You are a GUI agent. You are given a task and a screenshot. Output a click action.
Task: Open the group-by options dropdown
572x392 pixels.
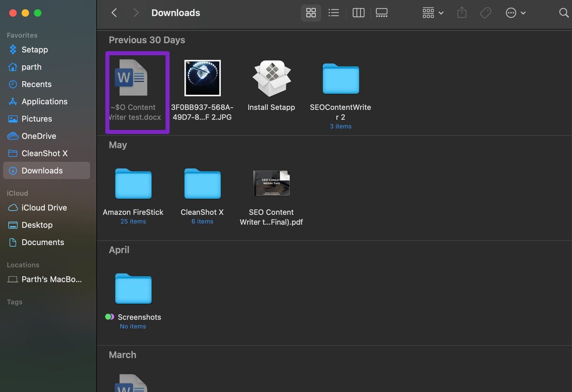[x=433, y=13]
